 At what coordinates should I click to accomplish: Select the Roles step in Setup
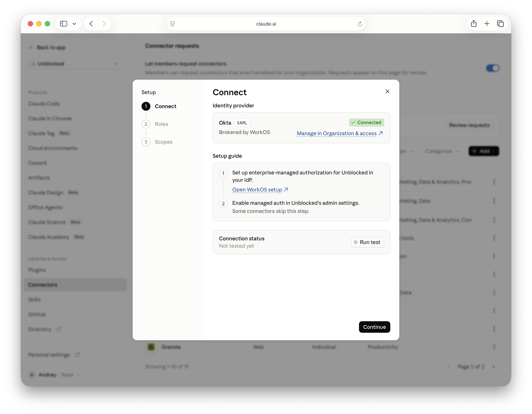(155, 124)
